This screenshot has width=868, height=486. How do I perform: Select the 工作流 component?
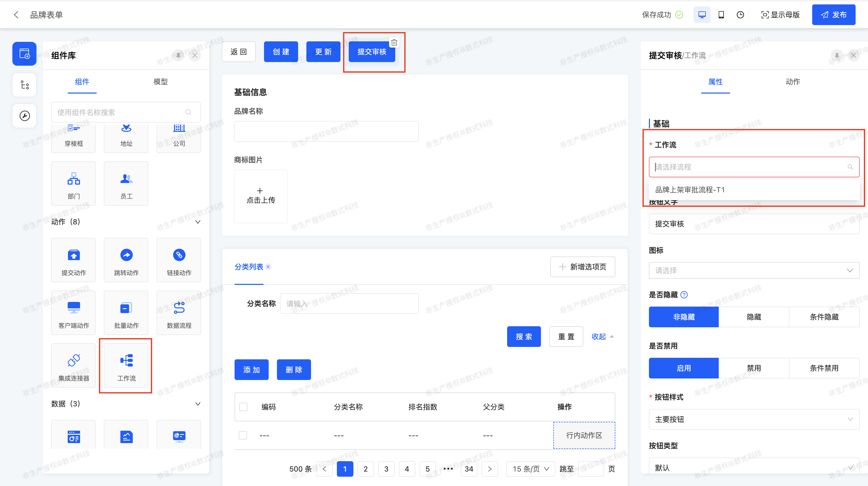coord(126,366)
